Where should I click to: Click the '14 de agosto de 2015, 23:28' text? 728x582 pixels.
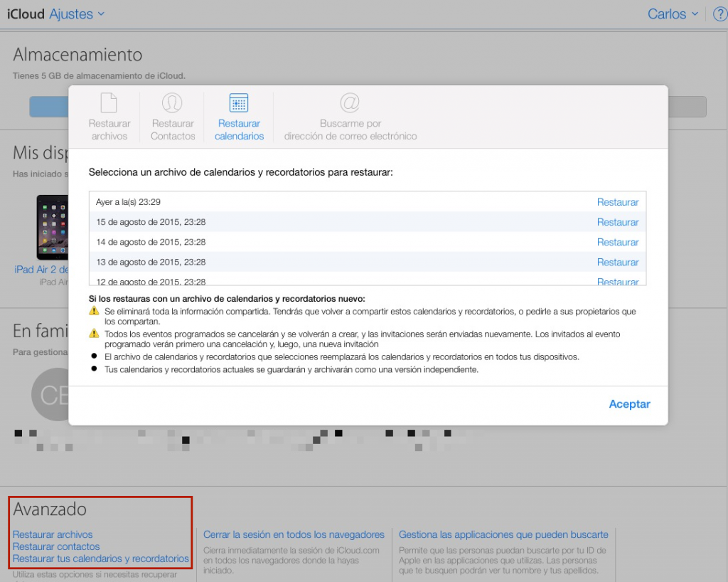151,242
